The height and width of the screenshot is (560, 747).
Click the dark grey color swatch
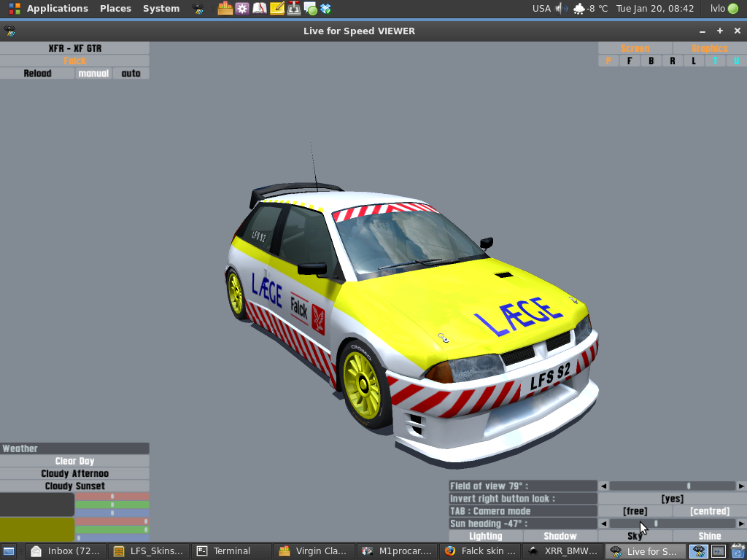[37, 505]
